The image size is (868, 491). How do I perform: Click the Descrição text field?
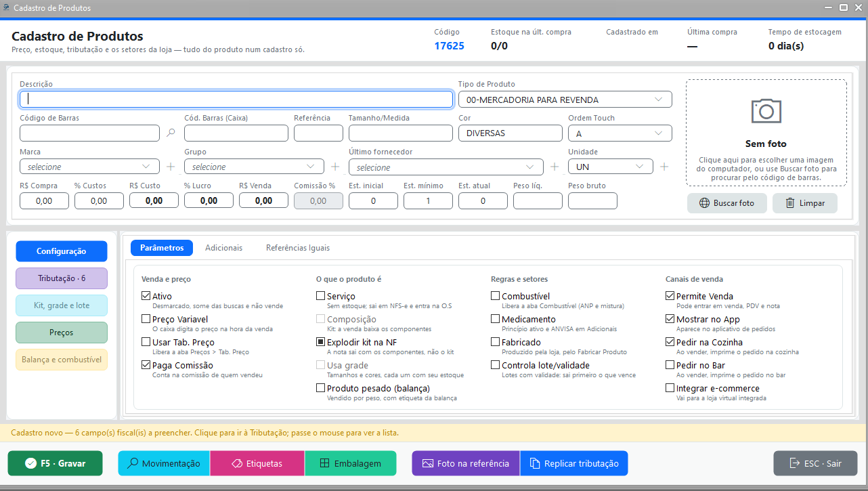pyautogui.click(x=236, y=99)
